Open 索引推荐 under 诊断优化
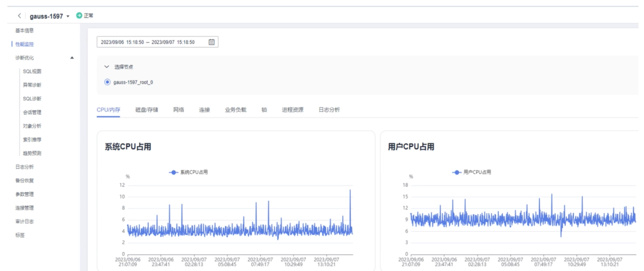644x271 pixels. (32, 140)
